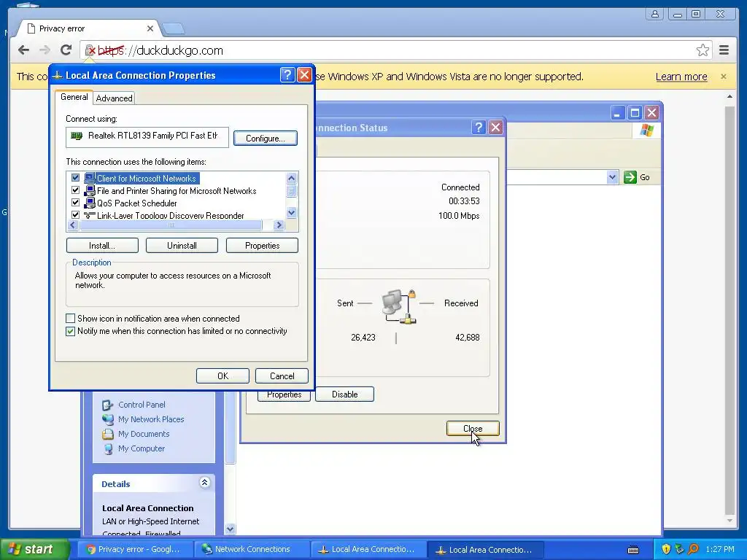The width and height of the screenshot is (747, 560).
Task: Open address dropdown in Network Connections window
Action: (x=613, y=177)
